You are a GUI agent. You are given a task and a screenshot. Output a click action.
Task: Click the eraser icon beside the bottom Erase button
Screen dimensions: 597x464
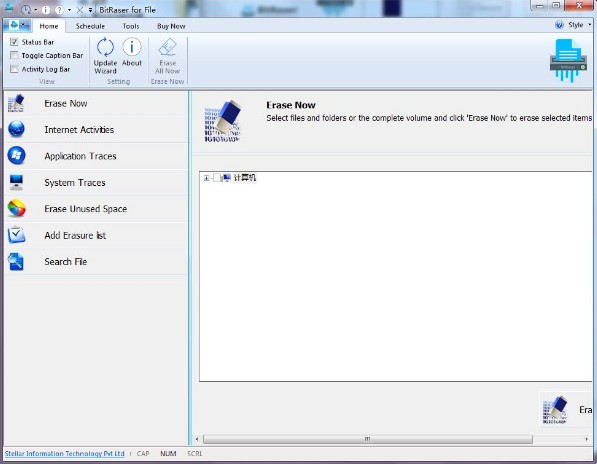555,410
